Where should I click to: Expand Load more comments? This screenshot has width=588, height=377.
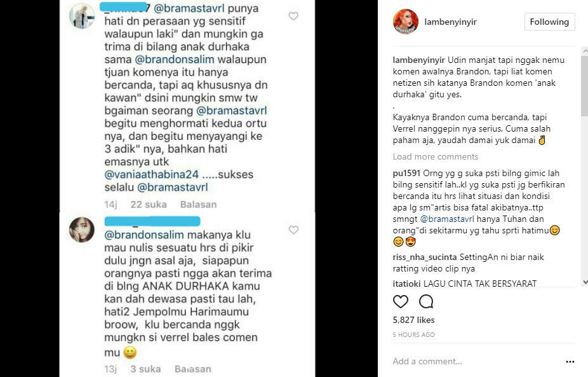coord(436,156)
